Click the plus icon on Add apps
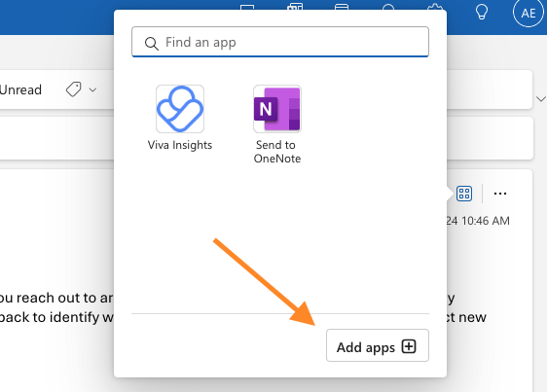Image resolution: width=547 pixels, height=392 pixels. point(409,346)
